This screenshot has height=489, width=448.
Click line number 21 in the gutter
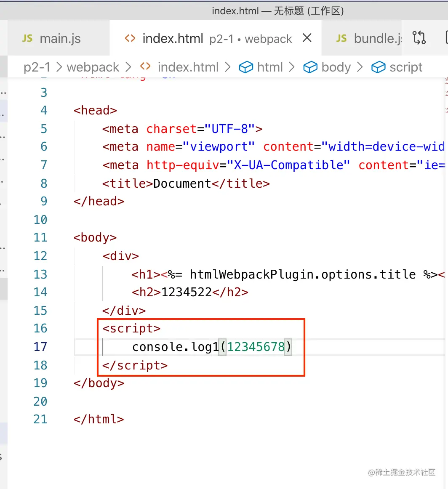(40, 420)
